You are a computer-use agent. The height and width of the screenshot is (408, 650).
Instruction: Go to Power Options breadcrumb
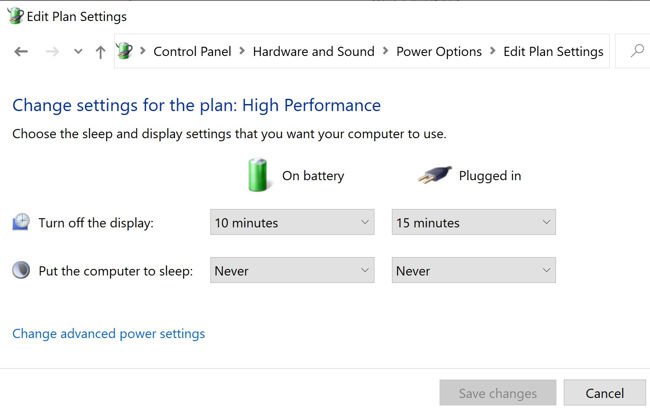(439, 52)
